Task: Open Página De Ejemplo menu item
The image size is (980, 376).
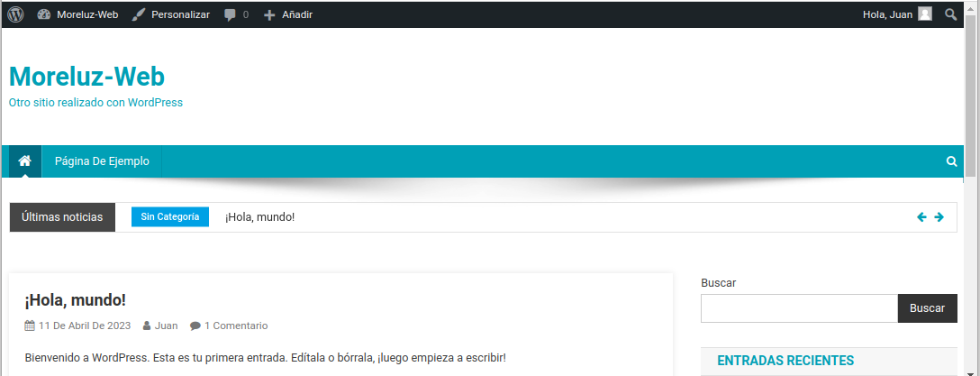Action: (102, 161)
